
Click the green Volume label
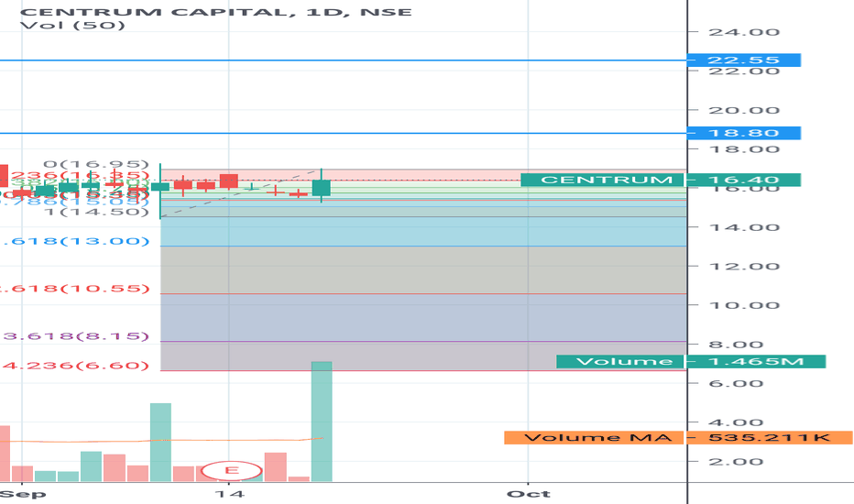619,361
